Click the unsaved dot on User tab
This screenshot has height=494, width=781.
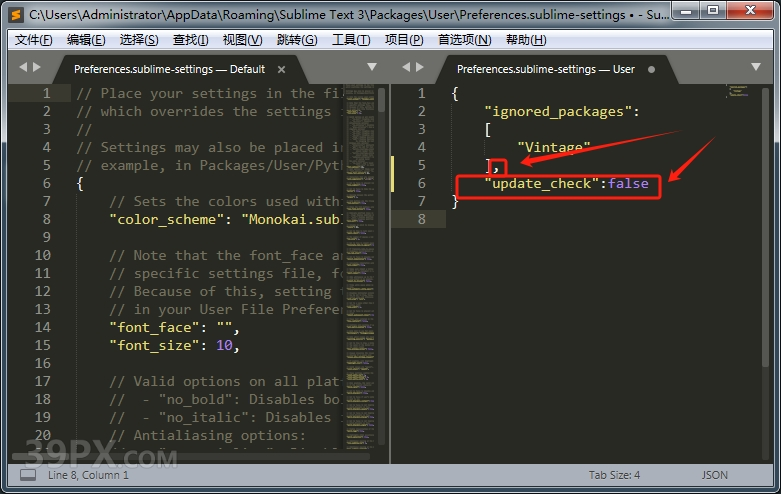pos(651,70)
